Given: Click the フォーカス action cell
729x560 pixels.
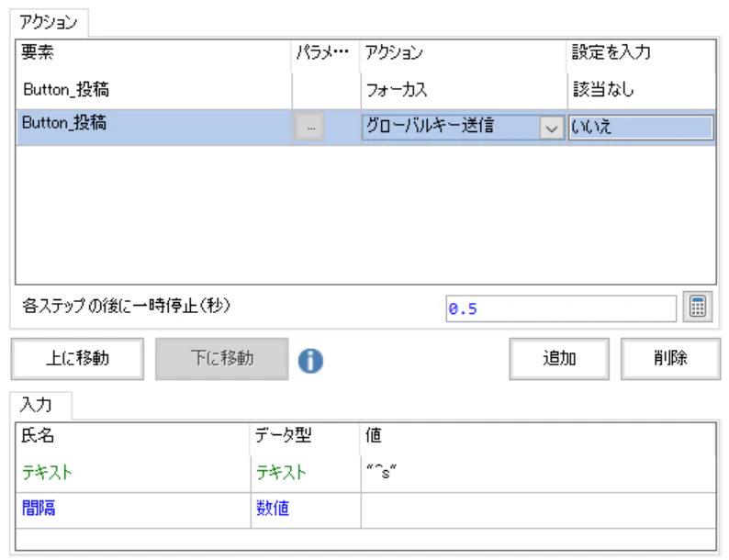Looking at the screenshot, I should click(x=463, y=89).
